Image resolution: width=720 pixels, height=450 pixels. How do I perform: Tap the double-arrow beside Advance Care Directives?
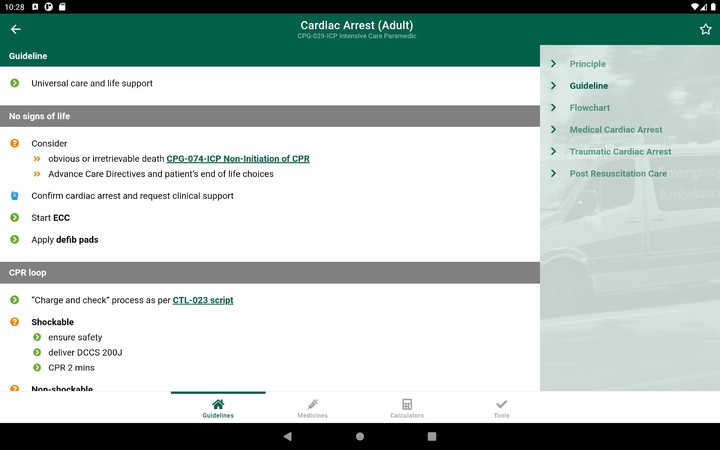[x=37, y=174]
